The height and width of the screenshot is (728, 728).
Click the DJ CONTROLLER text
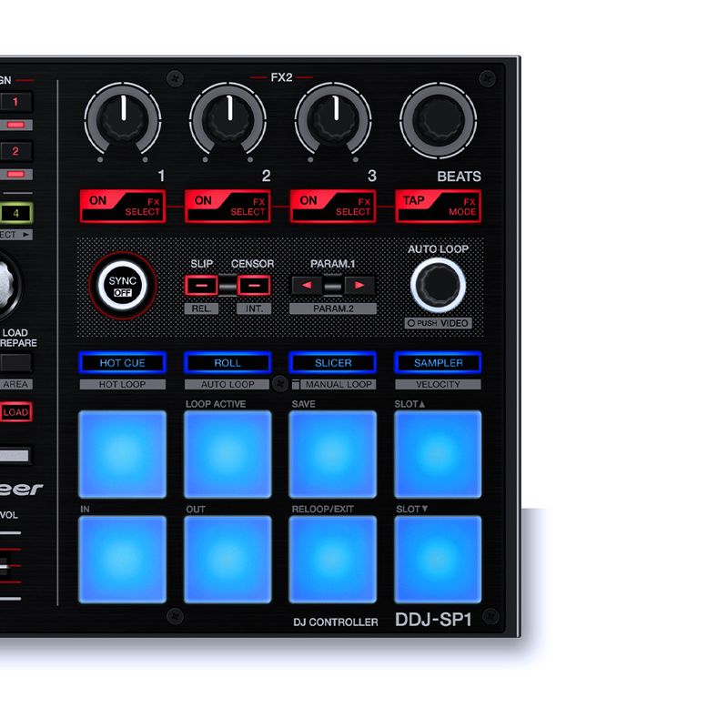(x=336, y=622)
